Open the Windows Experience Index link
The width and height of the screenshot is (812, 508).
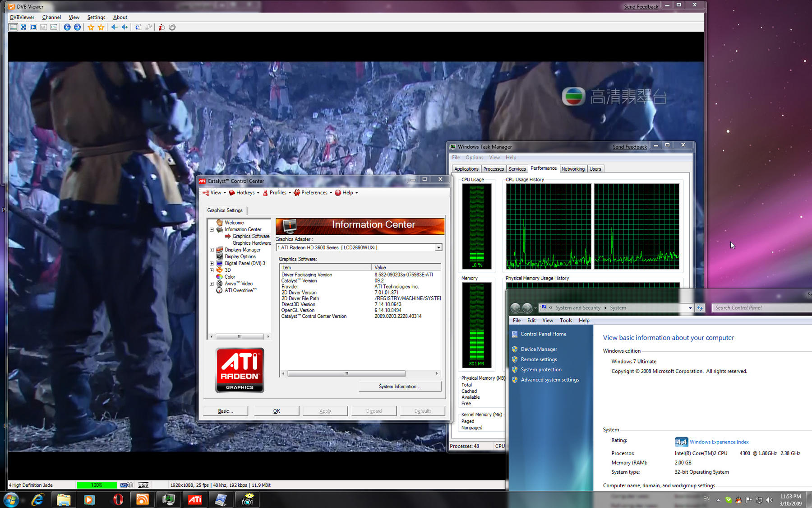[719, 442]
